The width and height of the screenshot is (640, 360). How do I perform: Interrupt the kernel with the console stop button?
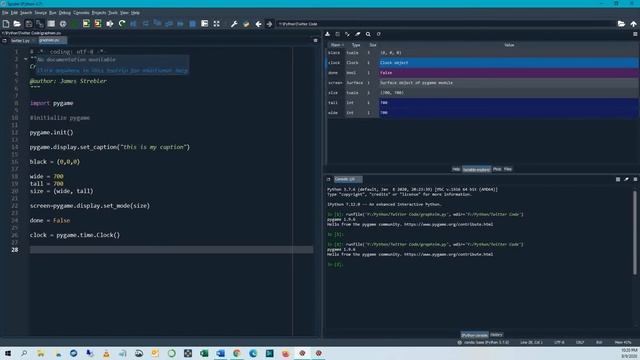[x=618, y=179]
